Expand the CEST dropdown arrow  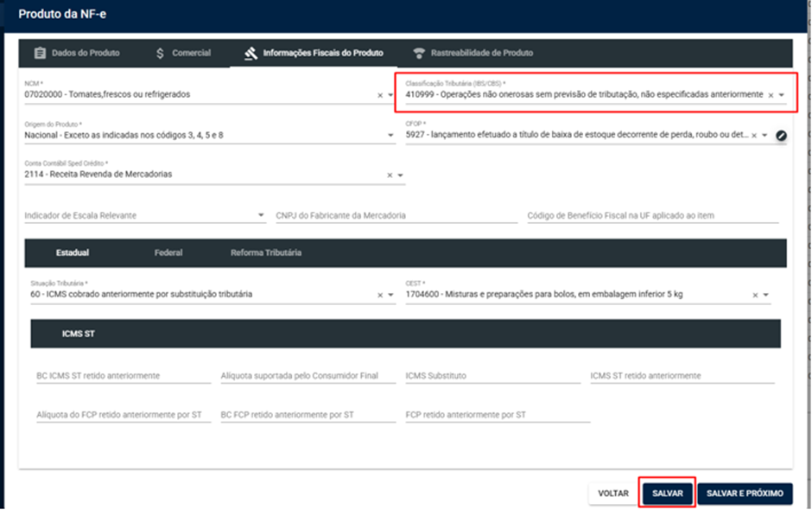[x=766, y=296]
